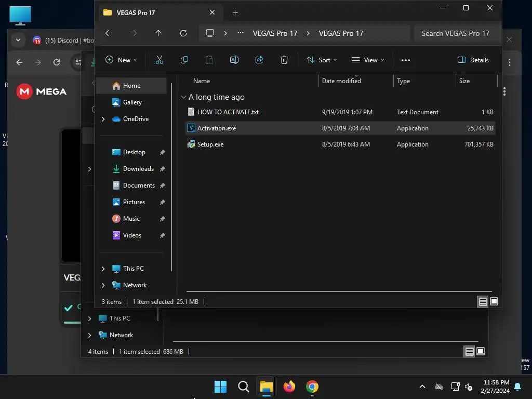Open browser three-dot menu
532x399 pixels.
pyautogui.click(x=509, y=62)
